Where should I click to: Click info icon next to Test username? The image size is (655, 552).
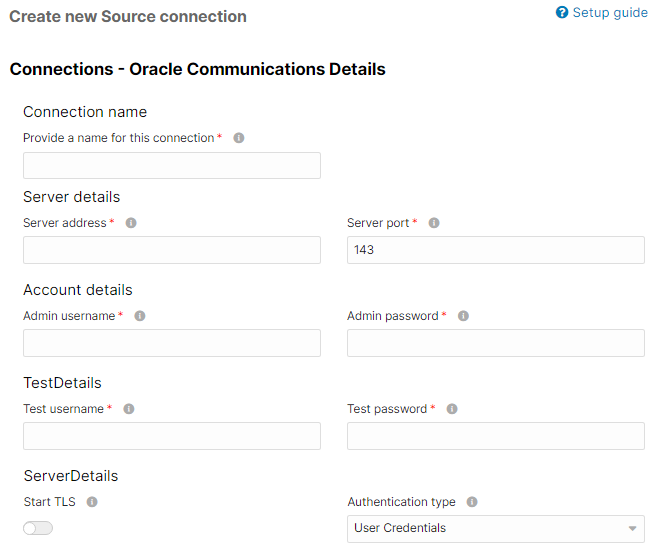[129, 409]
